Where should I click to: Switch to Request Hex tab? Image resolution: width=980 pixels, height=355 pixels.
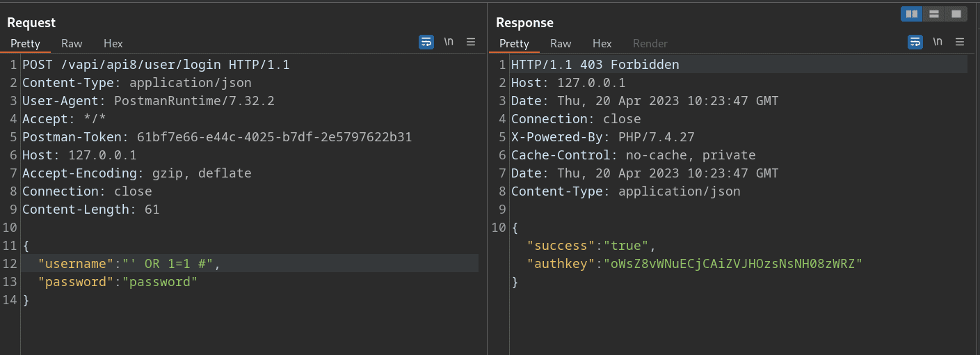click(113, 43)
